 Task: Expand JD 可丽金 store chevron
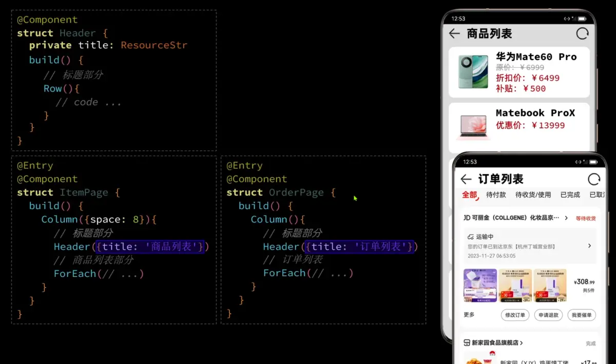(x=566, y=218)
